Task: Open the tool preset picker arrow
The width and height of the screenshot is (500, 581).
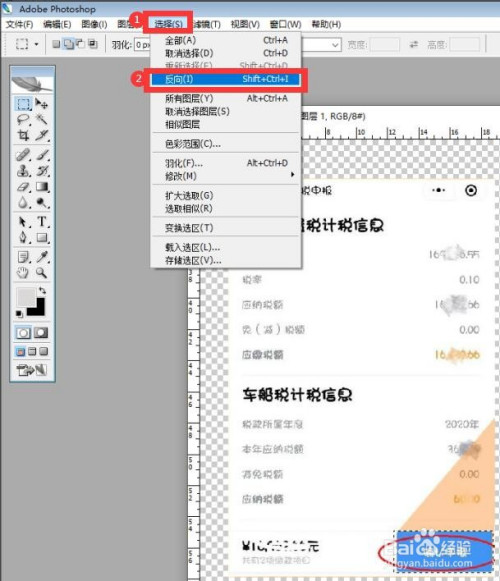Action: click(36, 44)
